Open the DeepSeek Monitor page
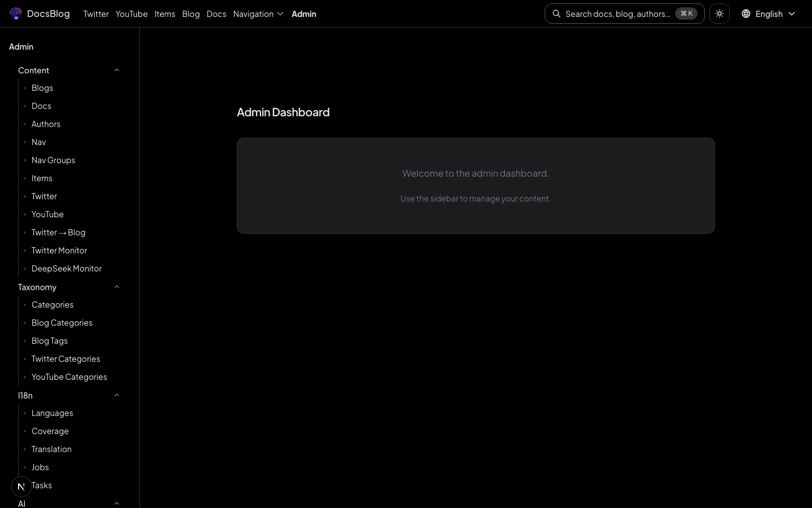 point(67,269)
